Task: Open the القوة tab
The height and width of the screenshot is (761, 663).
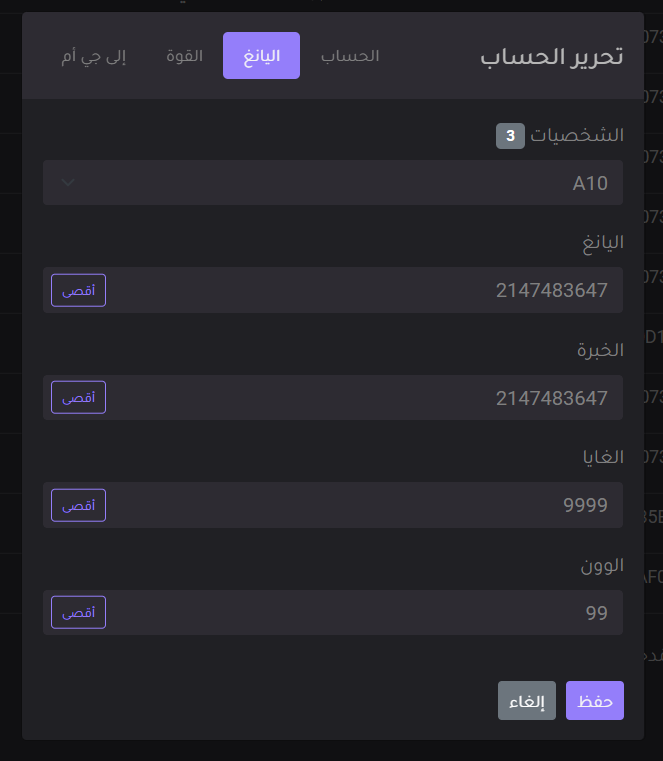Action: tap(184, 56)
